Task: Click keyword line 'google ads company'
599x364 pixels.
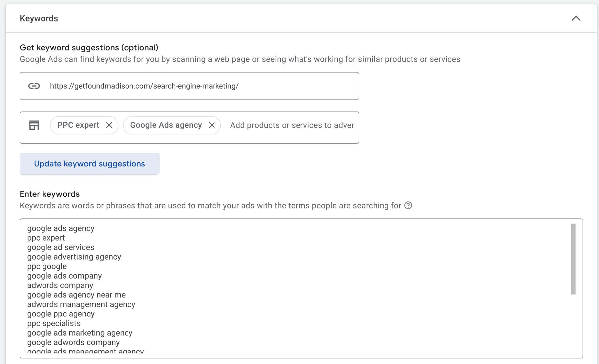Action: coord(65,276)
